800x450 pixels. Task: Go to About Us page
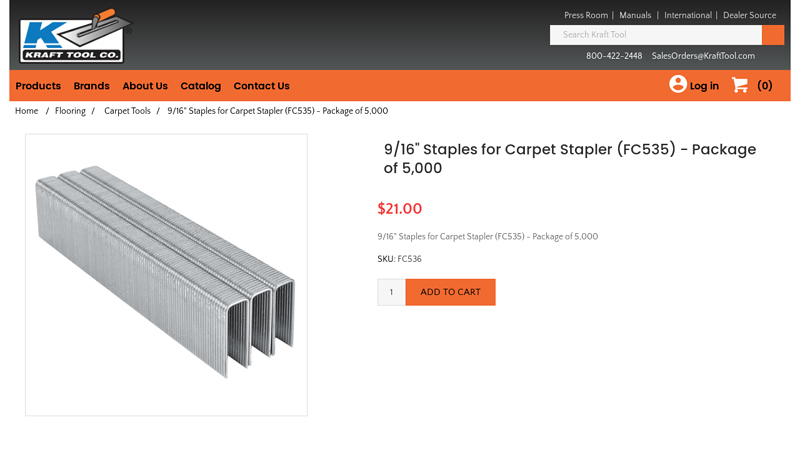point(145,86)
